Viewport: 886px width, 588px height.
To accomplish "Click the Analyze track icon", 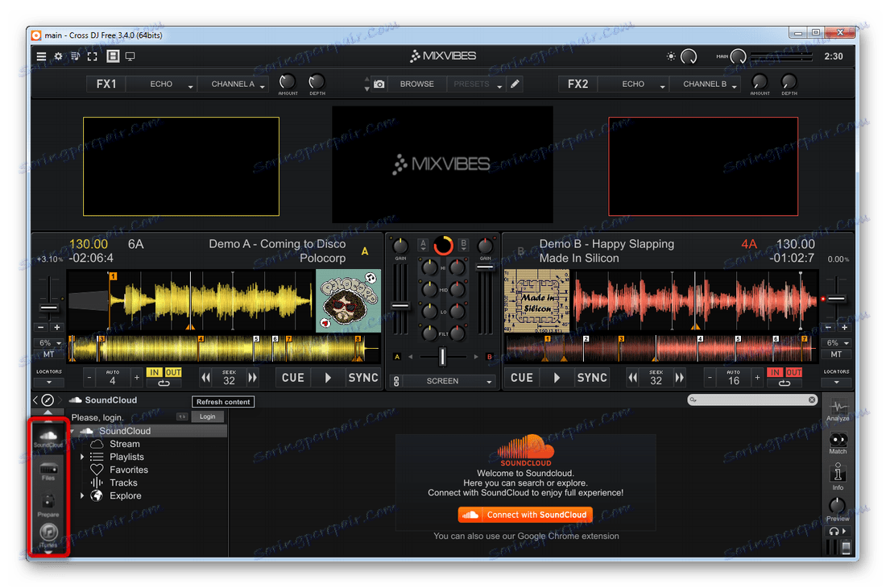I will (838, 408).
